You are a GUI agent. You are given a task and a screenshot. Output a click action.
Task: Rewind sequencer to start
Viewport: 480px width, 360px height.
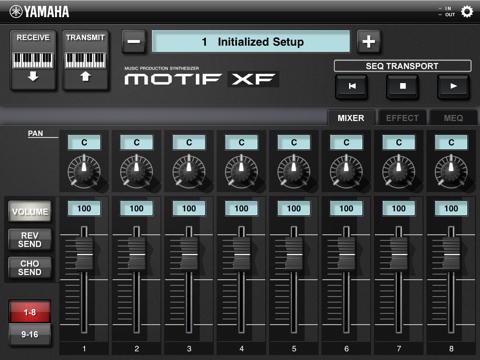(x=352, y=86)
